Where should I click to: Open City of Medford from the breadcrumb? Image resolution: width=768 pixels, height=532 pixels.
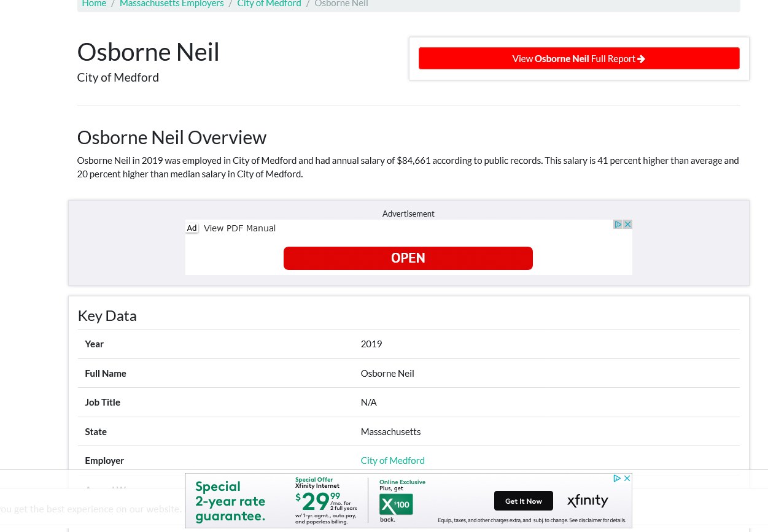[269, 4]
